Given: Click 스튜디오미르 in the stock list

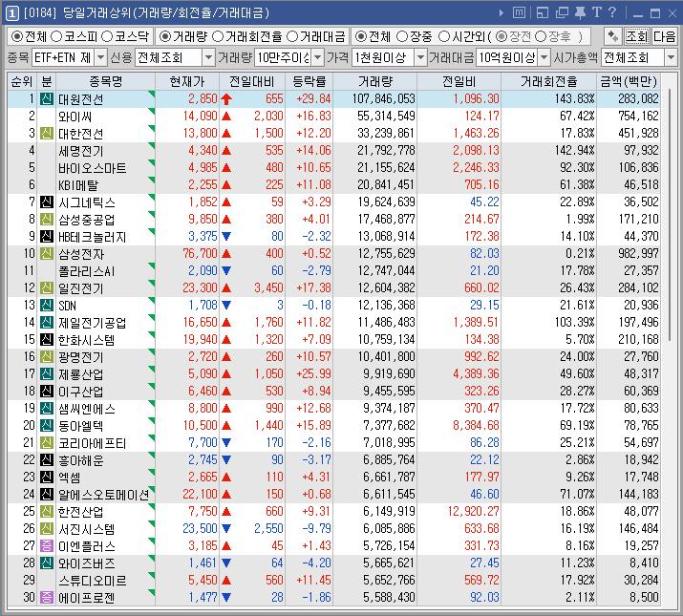Looking at the screenshot, I should pos(93,581).
